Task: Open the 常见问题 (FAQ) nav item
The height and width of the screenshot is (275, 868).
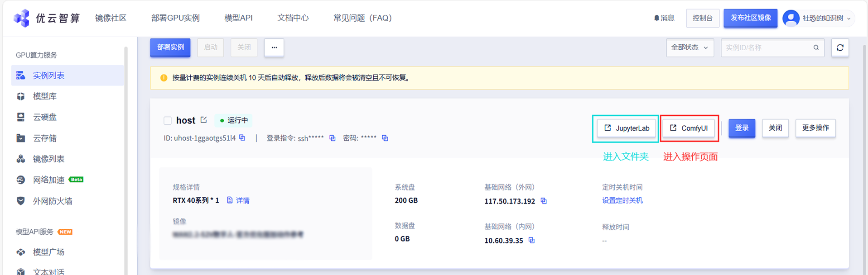Action: pyautogui.click(x=362, y=18)
